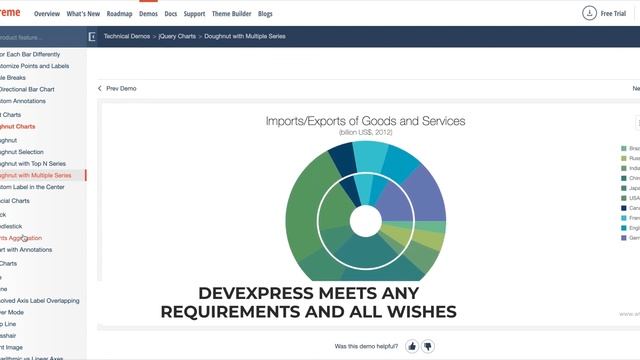Open the Each Bar Differently demo
The height and width of the screenshot is (360, 640).
click(x=30, y=54)
